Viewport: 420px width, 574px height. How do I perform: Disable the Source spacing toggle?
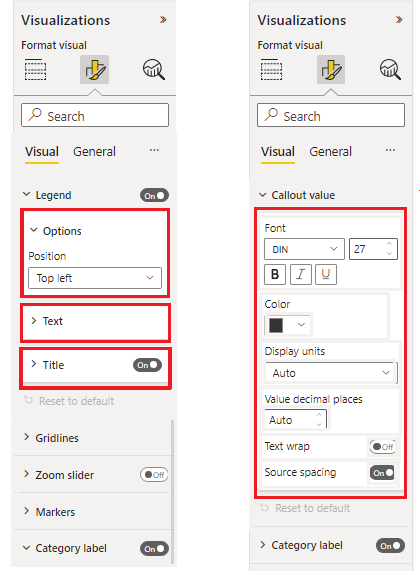point(383,473)
